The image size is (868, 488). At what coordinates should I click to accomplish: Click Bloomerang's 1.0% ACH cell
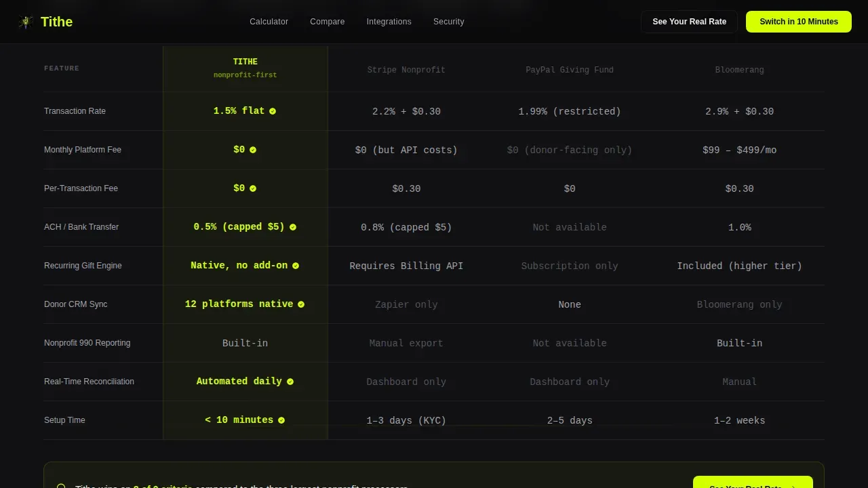739,228
